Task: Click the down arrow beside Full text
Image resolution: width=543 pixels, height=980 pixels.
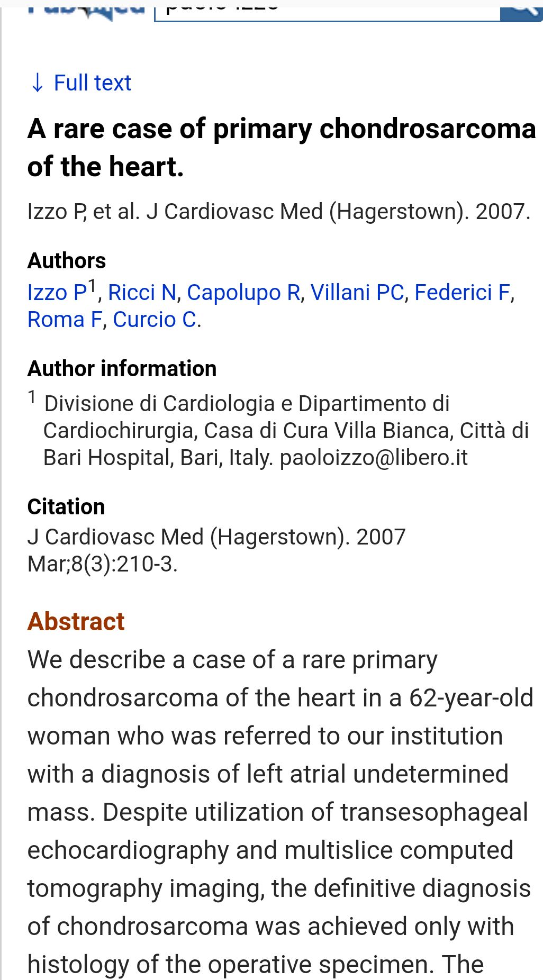Action: point(37,83)
